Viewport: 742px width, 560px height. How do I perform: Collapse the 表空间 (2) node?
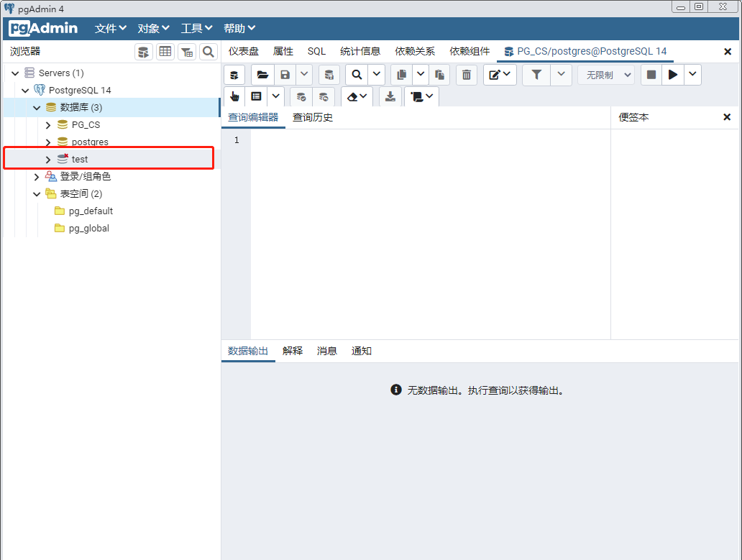click(37, 194)
